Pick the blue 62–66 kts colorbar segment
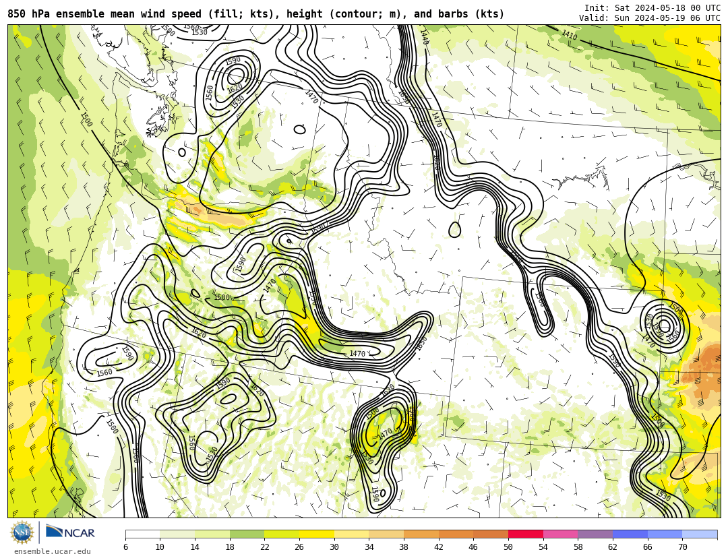This screenshot has width=728, height=560. [x=630, y=534]
